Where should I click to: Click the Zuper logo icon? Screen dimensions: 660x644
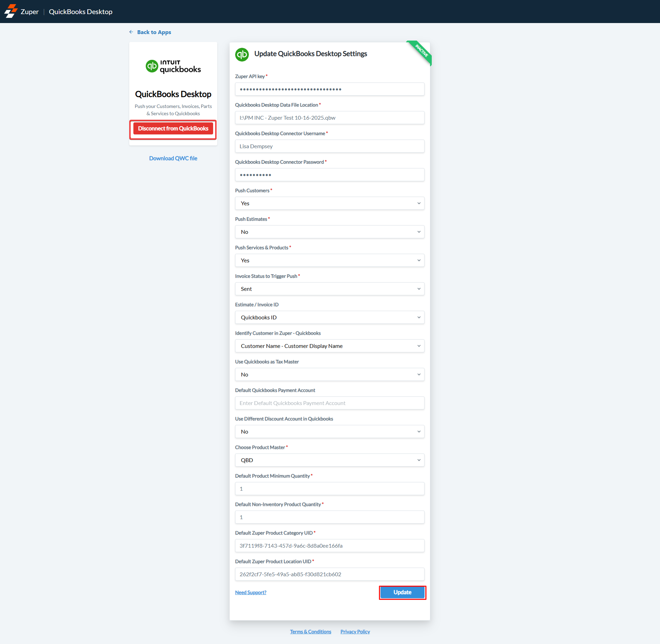[11, 11]
